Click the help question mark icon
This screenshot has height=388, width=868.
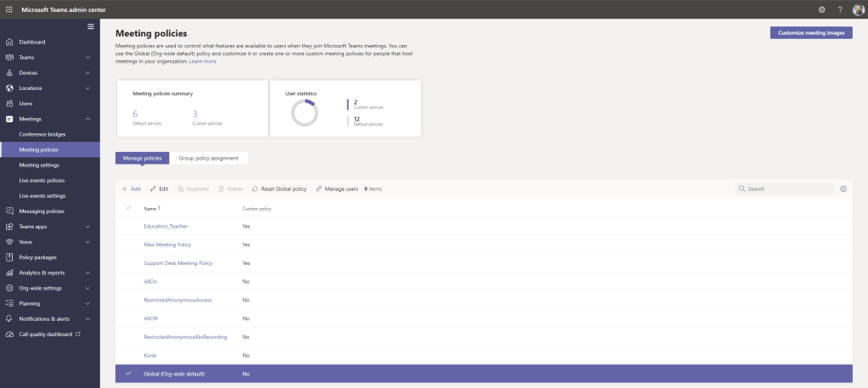coord(840,9)
